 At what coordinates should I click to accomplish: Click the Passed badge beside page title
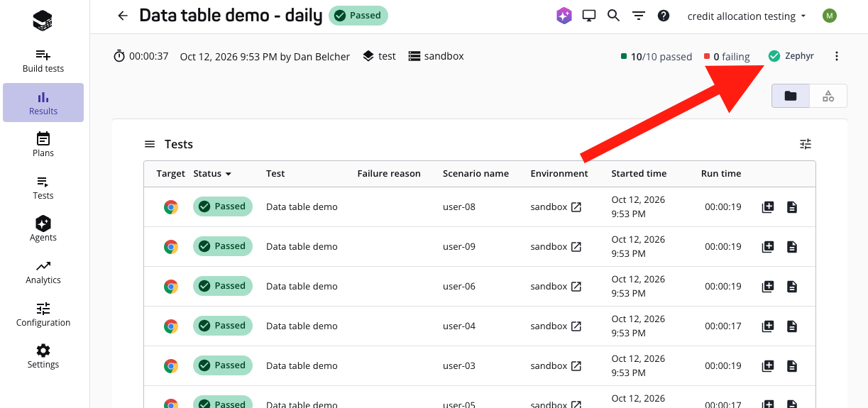click(358, 16)
